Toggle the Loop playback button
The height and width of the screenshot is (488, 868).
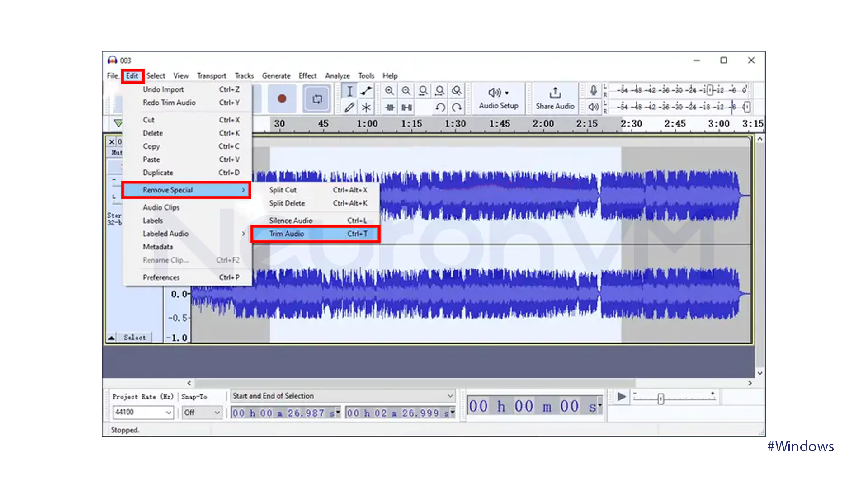(317, 99)
